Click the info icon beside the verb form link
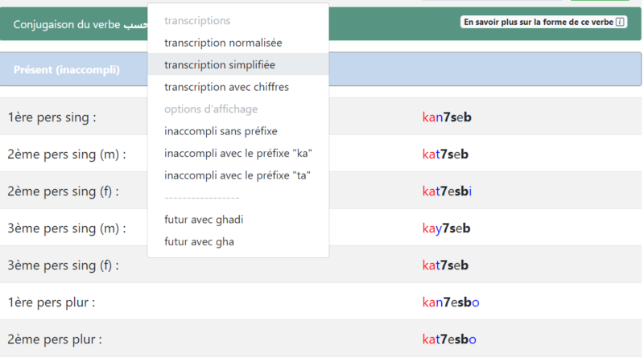 point(619,23)
